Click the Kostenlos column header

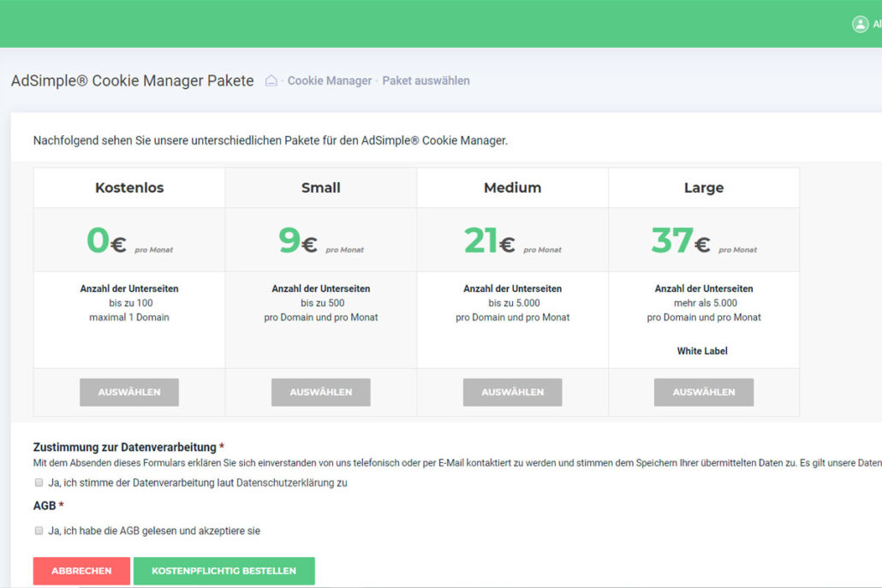pos(129,187)
